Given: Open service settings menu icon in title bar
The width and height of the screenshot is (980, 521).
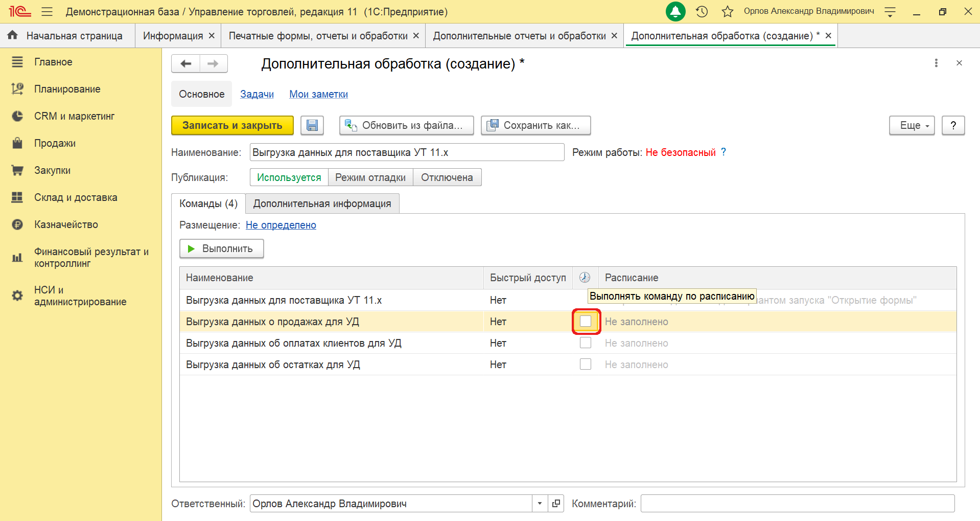Looking at the screenshot, I should pyautogui.click(x=890, y=11).
